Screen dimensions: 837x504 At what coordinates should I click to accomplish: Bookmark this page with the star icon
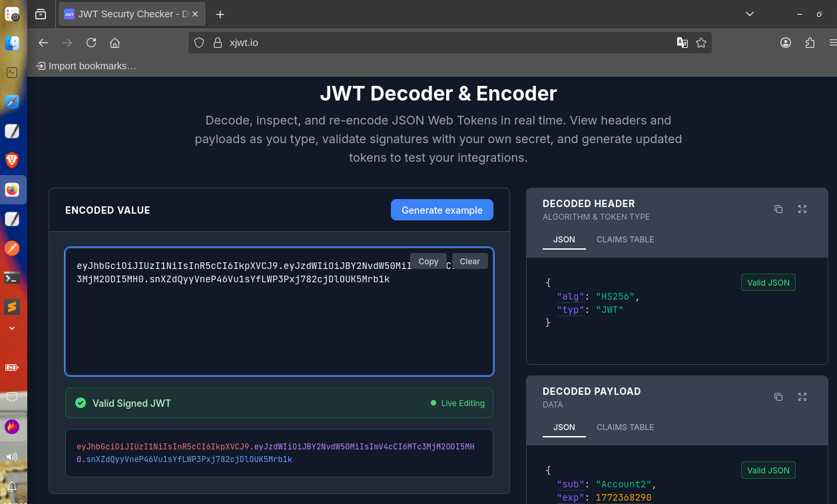701,42
